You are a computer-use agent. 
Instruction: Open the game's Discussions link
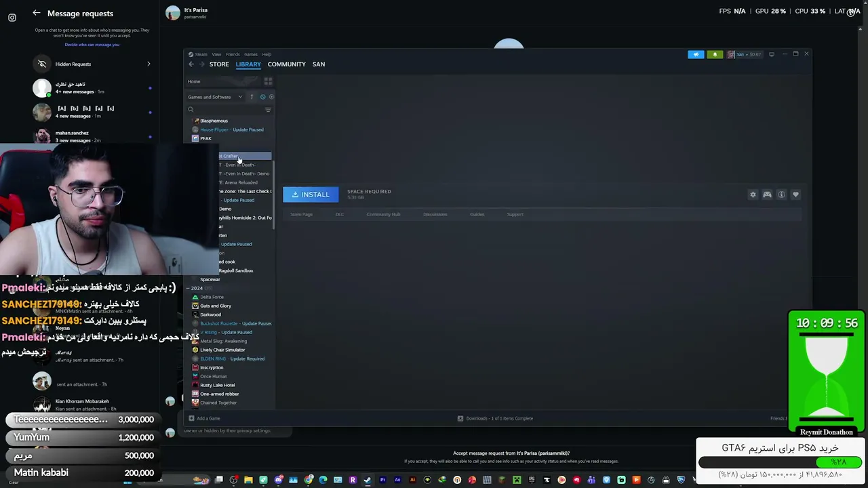(435, 214)
